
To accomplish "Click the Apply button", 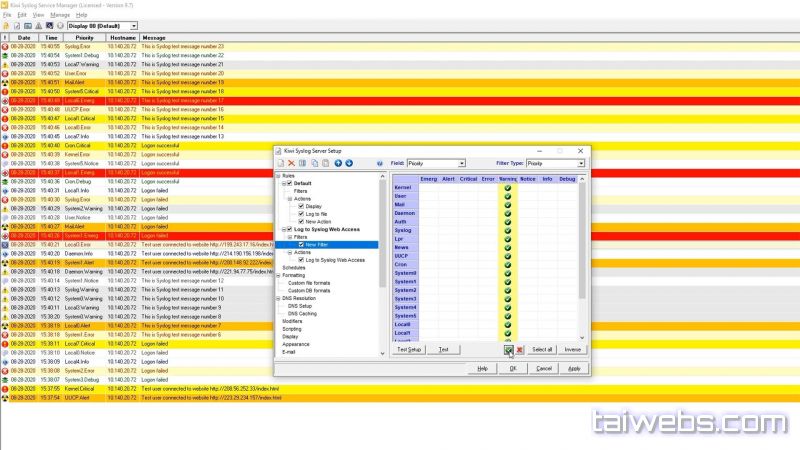I will click(x=573, y=368).
